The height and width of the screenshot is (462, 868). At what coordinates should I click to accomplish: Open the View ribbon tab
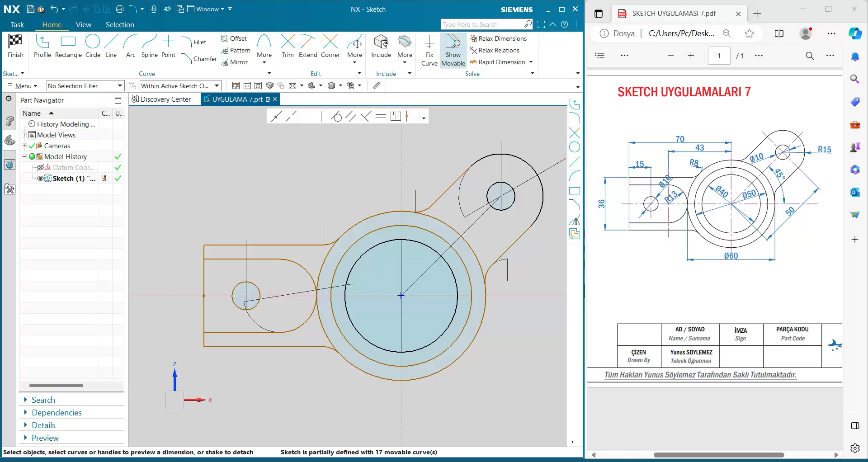[83, 25]
